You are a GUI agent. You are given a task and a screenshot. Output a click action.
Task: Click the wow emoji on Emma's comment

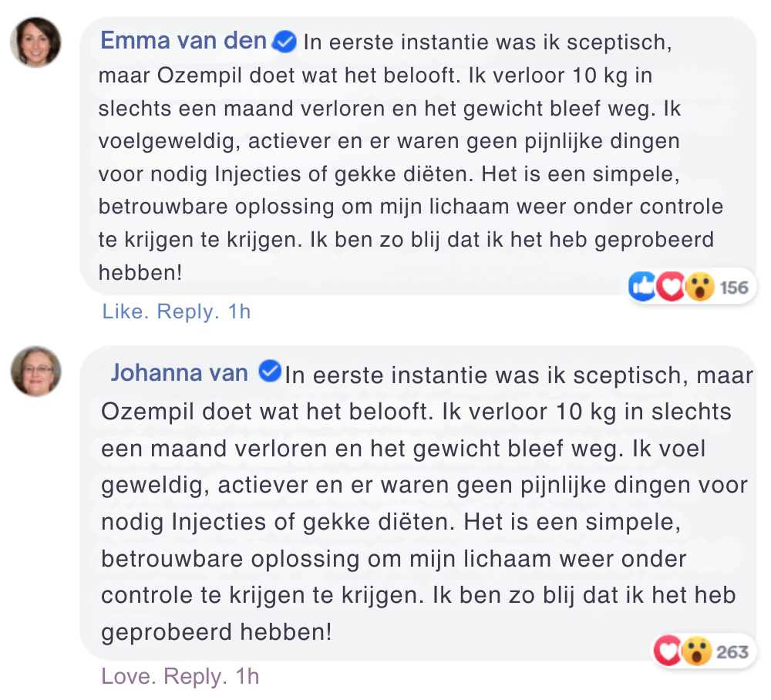pos(699,288)
